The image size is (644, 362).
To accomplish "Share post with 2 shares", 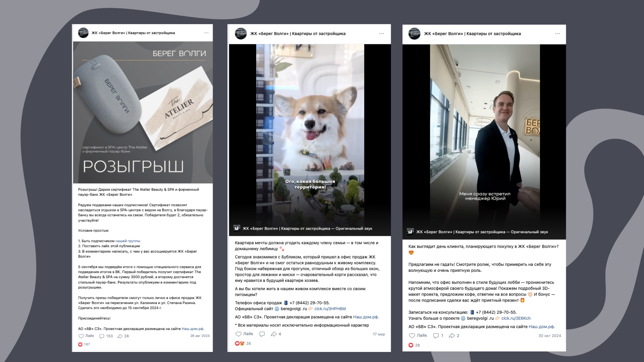I will tap(454, 336).
